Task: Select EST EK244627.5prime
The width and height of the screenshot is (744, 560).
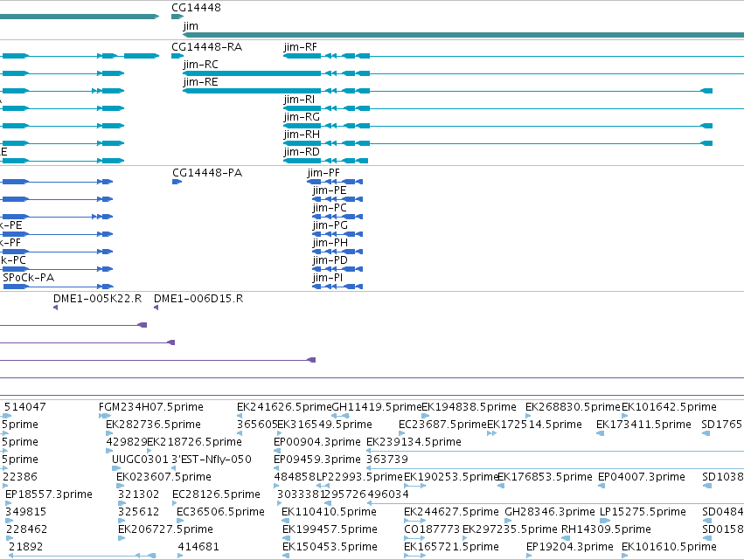Action: pos(451,512)
